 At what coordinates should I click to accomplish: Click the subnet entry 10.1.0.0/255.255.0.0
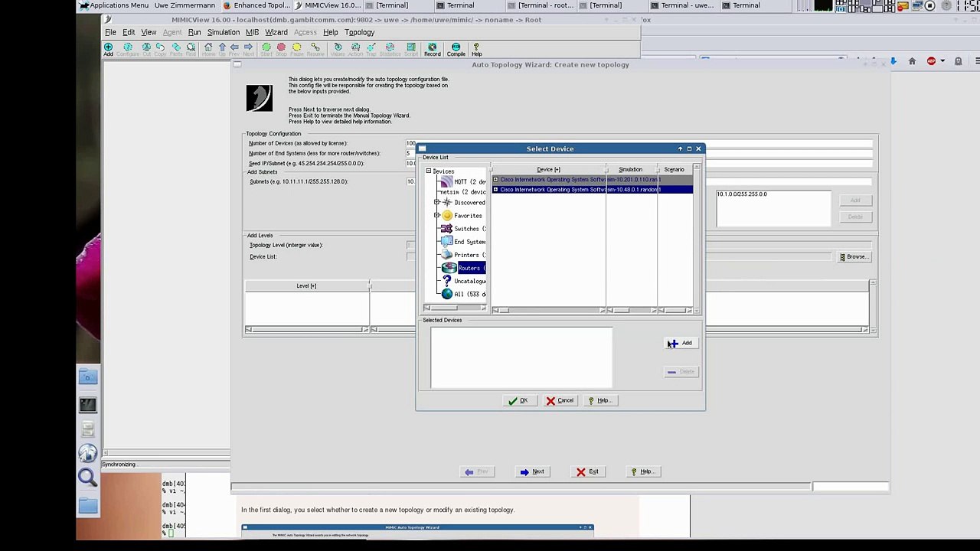tap(742, 194)
